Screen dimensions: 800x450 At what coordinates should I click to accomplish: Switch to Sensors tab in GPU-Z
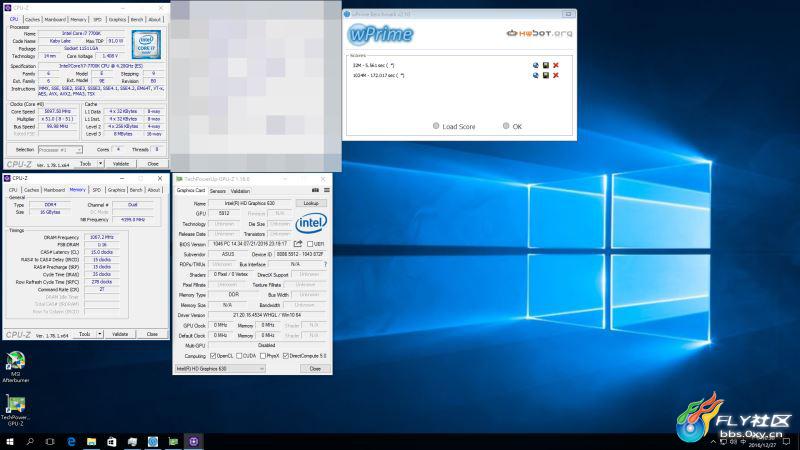pyautogui.click(x=217, y=191)
